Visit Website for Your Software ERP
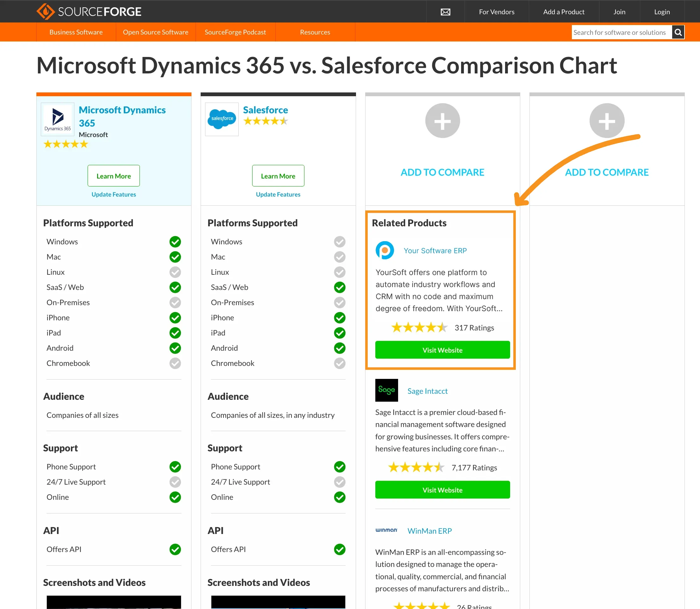This screenshot has width=700, height=609. tap(442, 350)
